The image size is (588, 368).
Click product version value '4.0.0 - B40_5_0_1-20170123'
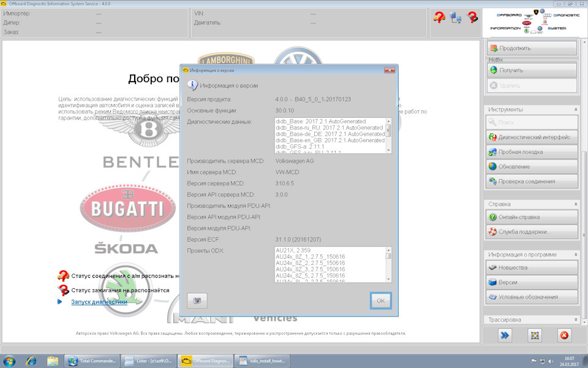[x=313, y=99]
